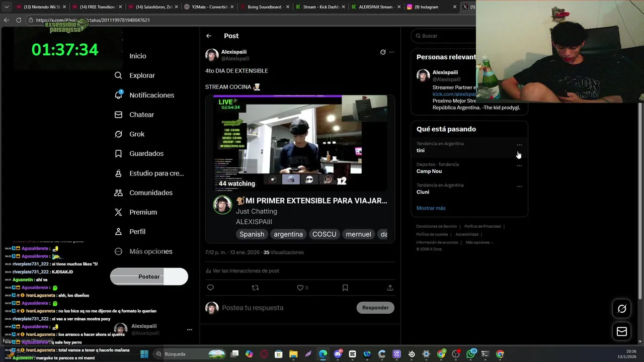The height and width of the screenshot is (362, 644).
Task: Select the Spanish tag chip
Action: click(252, 234)
